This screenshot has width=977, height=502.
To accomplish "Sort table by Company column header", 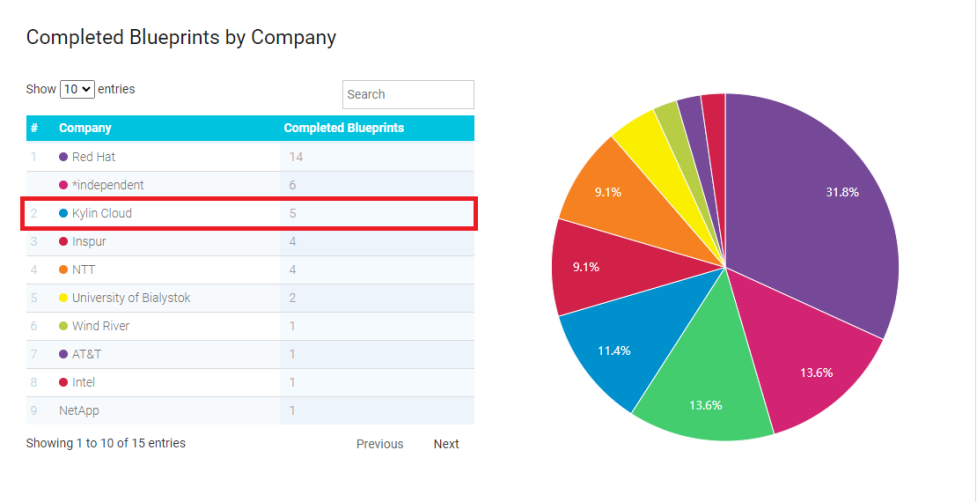I will pyautogui.click(x=85, y=128).
